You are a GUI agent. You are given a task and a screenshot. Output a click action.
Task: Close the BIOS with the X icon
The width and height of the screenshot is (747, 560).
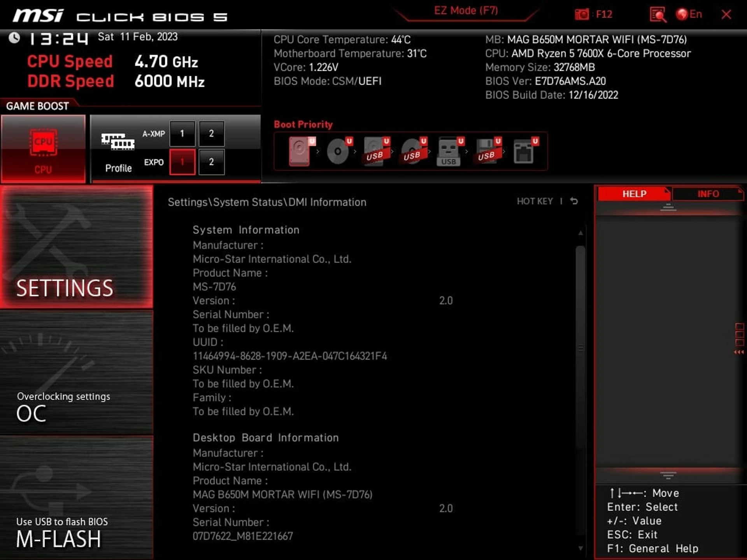[726, 14]
